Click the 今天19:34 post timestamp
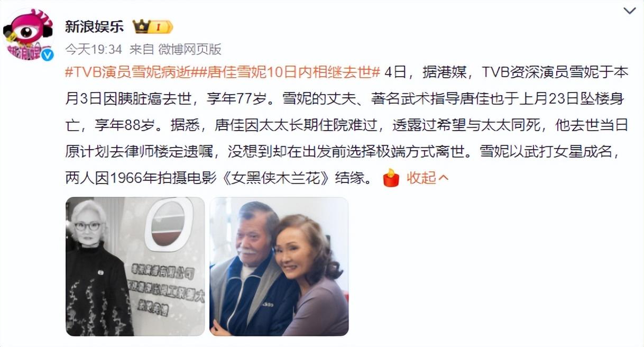 coord(94,50)
